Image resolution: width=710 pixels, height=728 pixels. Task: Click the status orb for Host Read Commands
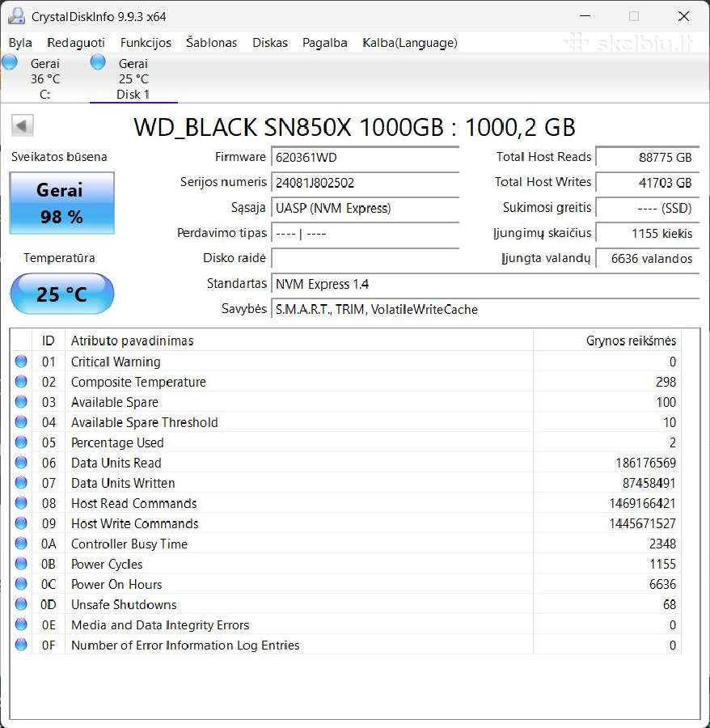pyautogui.click(x=21, y=503)
